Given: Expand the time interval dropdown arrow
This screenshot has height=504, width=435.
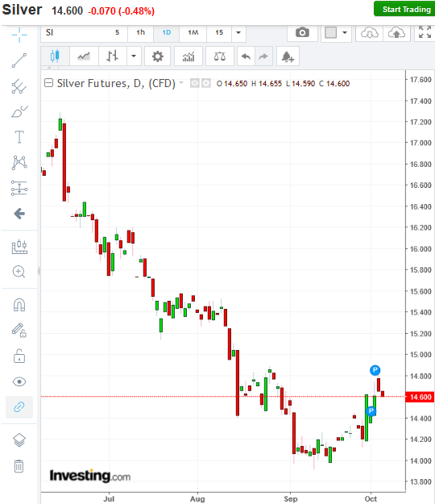Looking at the screenshot, I should 238,32.
